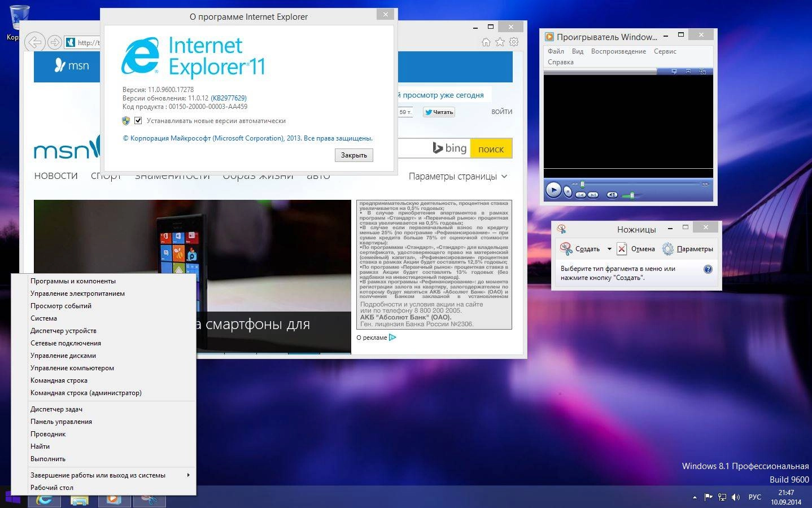Click the help question mark in Ножницы
The image size is (812, 508).
[x=708, y=269]
